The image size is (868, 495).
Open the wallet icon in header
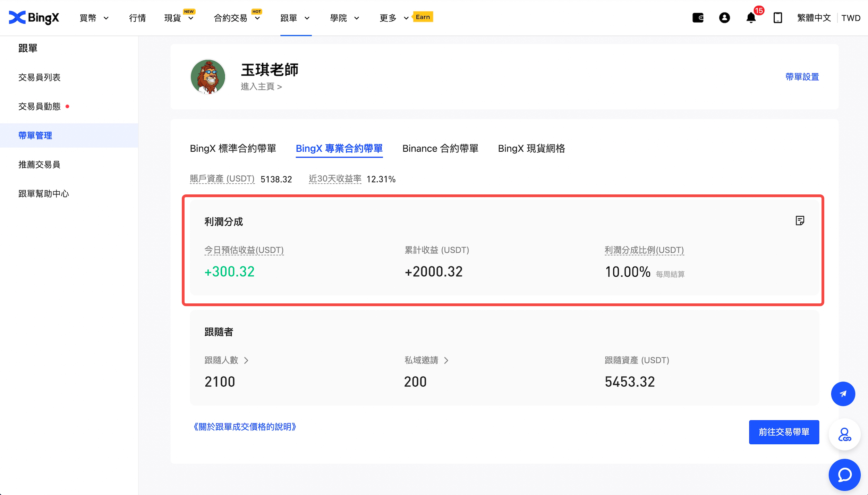point(698,18)
